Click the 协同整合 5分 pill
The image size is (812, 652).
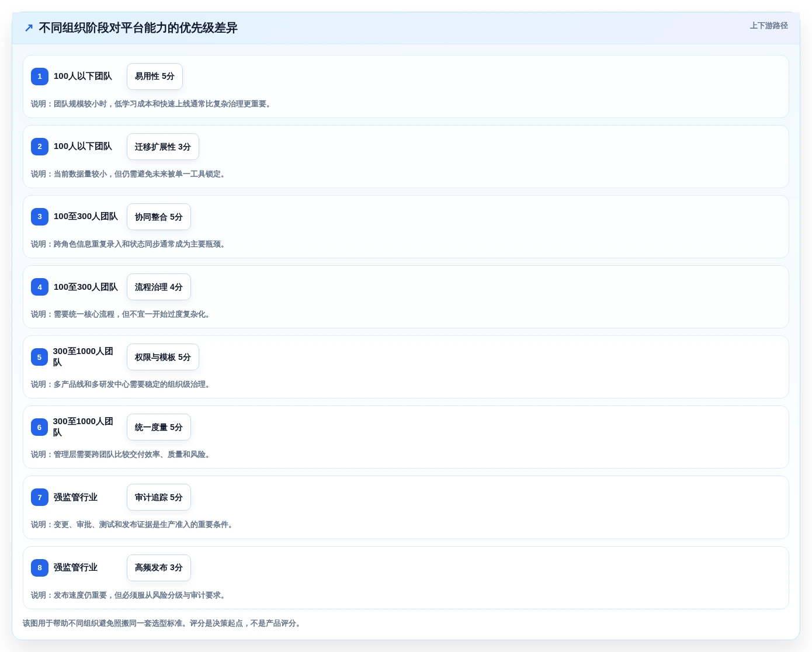(159, 217)
